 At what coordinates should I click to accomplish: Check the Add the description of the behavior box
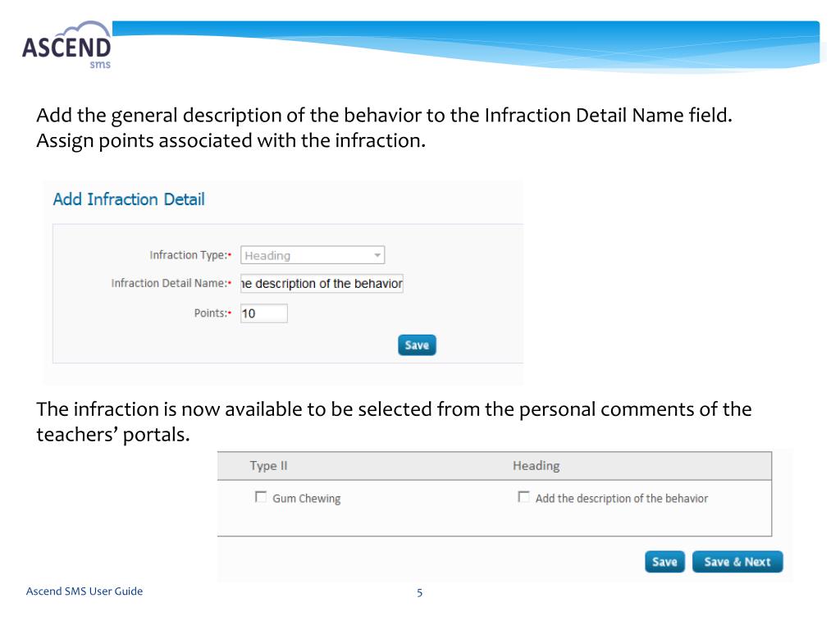(523, 497)
